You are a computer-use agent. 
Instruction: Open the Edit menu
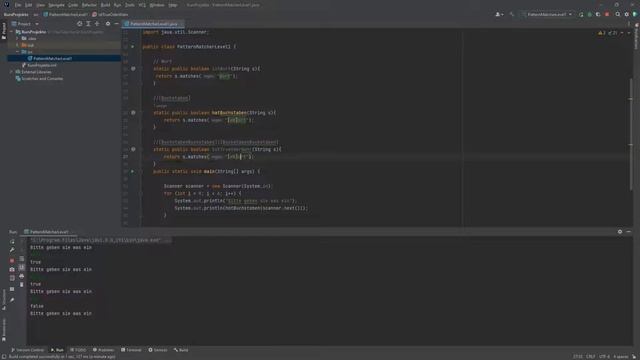point(29,5)
